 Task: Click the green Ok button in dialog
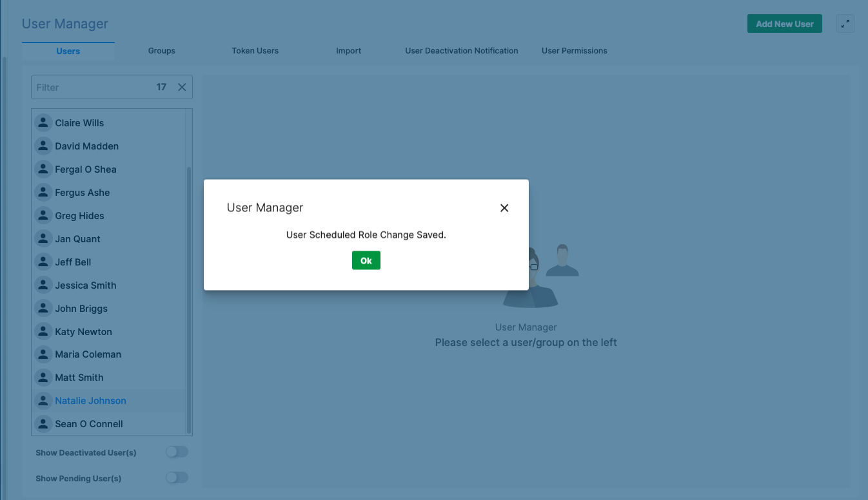(x=366, y=260)
